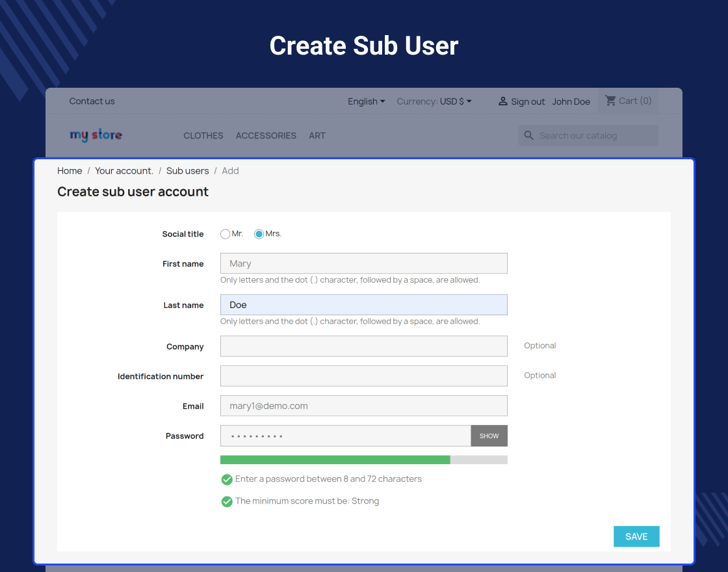Screen dimensions: 728x572
Task: Open the Currency USD $ dropdown
Action: tap(434, 101)
